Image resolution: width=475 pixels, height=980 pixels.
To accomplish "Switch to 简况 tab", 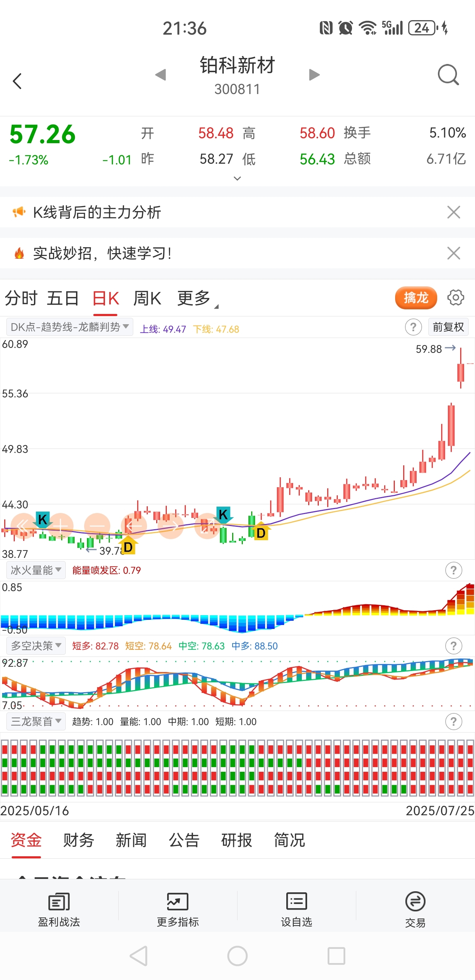I will coord(289,840).
